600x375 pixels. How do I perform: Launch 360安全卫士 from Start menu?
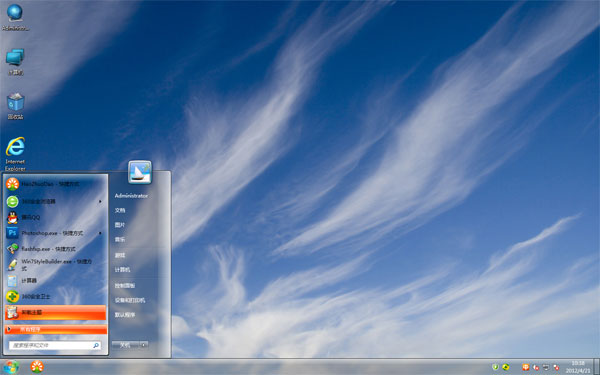(x=55, y=297)
